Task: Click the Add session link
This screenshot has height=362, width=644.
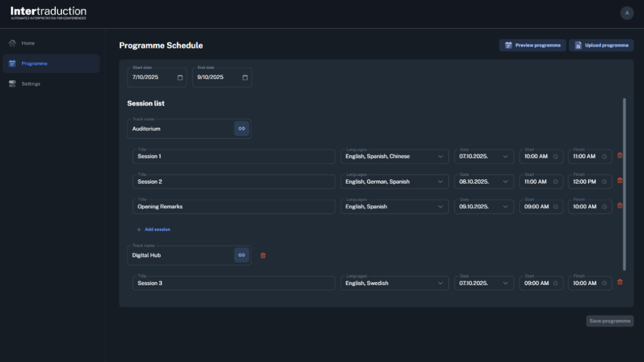Action: (x=153, y=229)
